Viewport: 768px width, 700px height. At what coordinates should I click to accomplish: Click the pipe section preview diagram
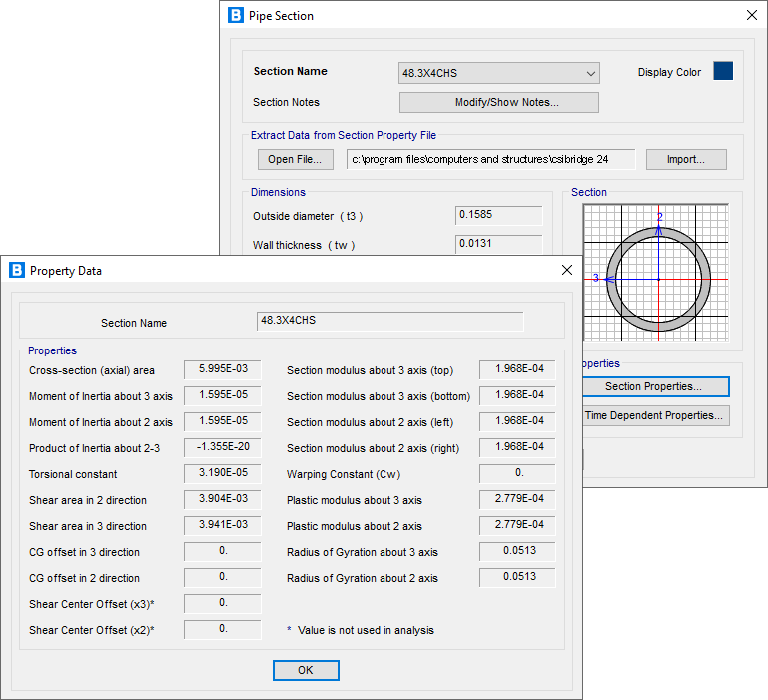[x=656, y=272]
